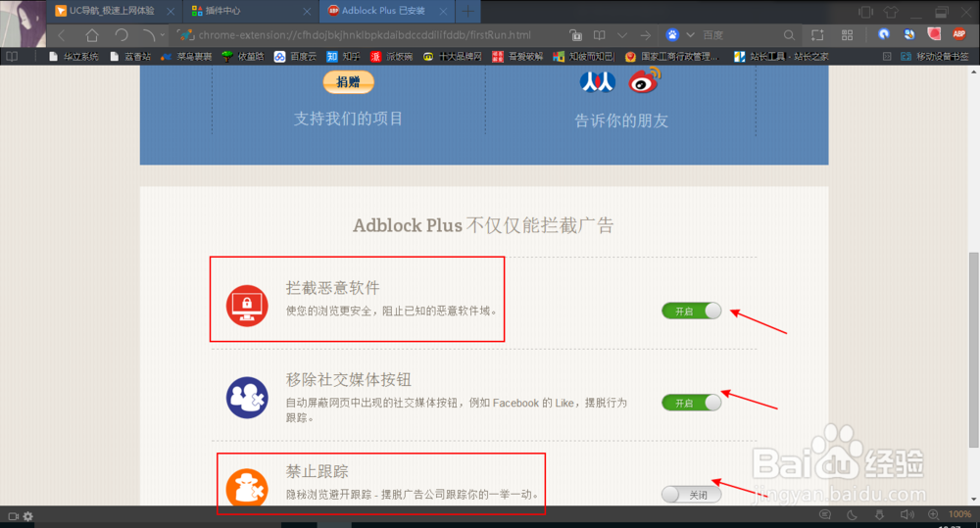Toggle night mode moon icon
The height and width of the screenshot is (528, 980).
(852, 515)
